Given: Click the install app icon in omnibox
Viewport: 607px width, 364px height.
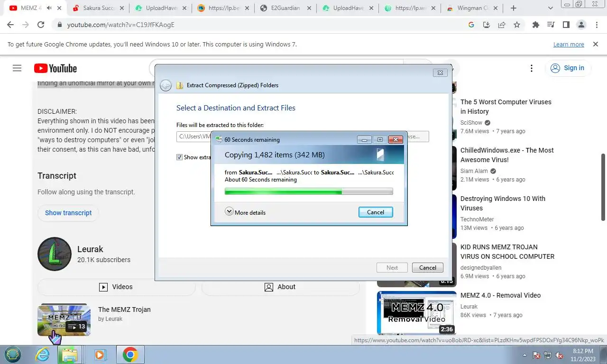Looking at the screenshot, I should [x=486, y=25].
